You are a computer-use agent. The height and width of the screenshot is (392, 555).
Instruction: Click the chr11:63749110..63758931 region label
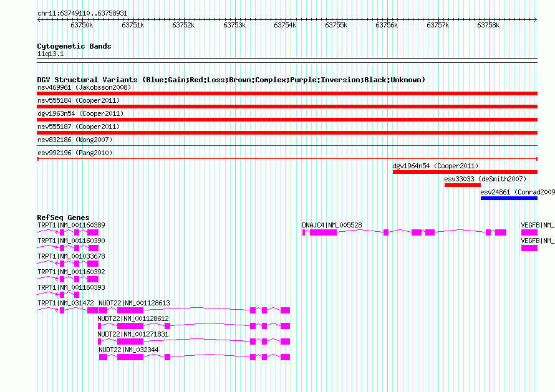click(x=82, y=14)
